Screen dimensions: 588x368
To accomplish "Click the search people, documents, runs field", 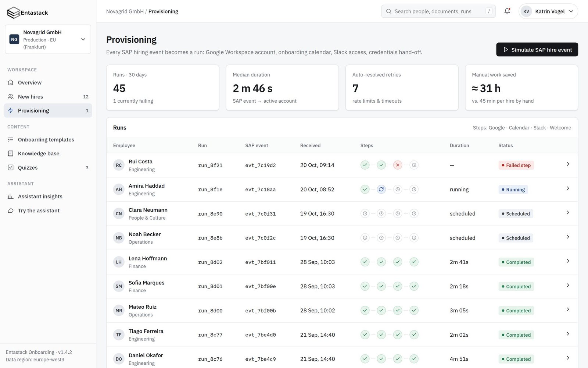I will (x=438, y=11).
